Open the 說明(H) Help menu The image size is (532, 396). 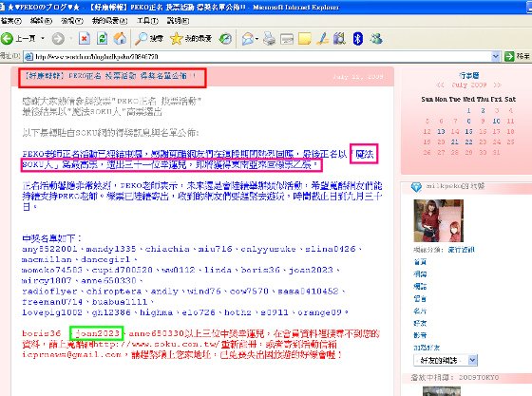[179, 21]
